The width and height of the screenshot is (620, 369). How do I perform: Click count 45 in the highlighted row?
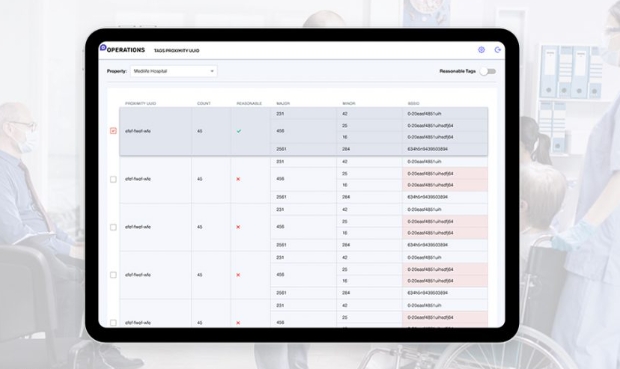200,131
